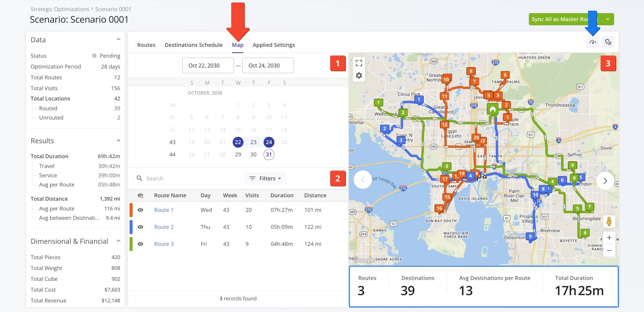Zoom out on the map

[x=609, y=251]
